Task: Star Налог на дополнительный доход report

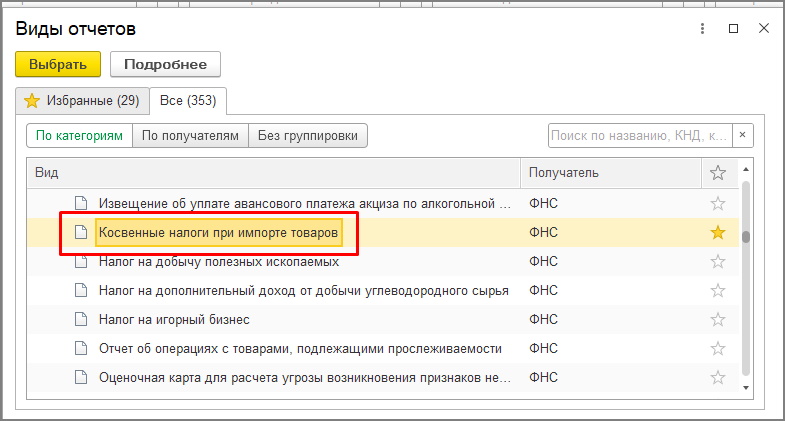Action: 718,290
